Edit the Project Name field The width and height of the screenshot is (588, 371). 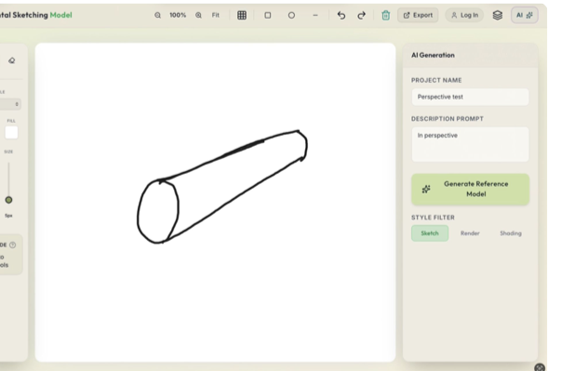[x=470, y=97]
